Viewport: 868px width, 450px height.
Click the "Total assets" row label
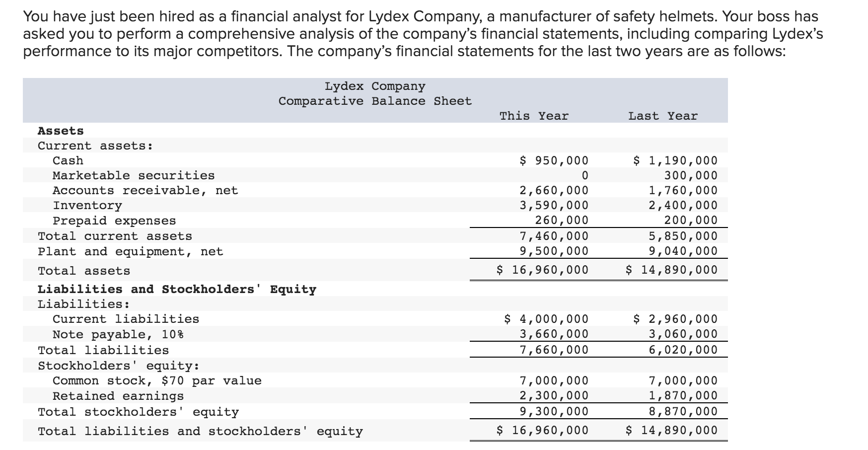coord(84,271)
